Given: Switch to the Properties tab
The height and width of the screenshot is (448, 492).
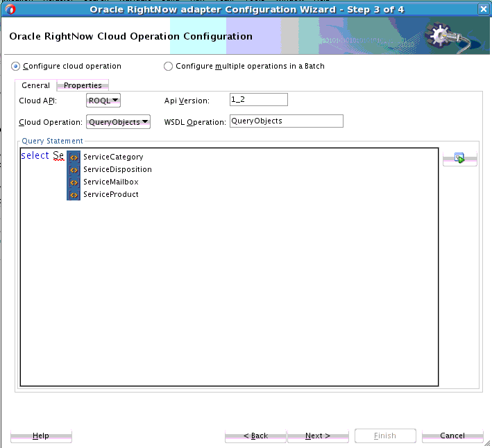Looking at the screenshot, I should (83, 85).
